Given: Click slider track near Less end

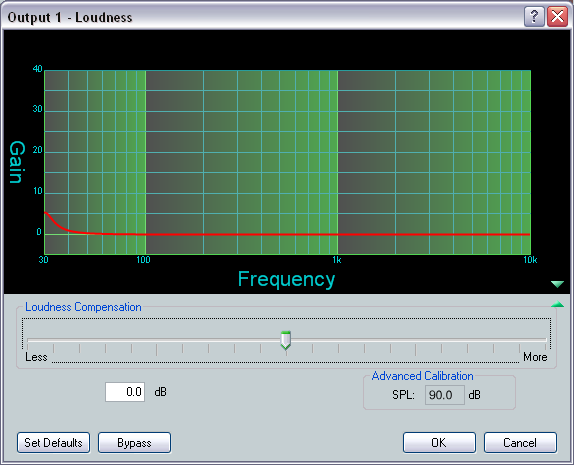Looking at the screenshot, I should 40,340.
